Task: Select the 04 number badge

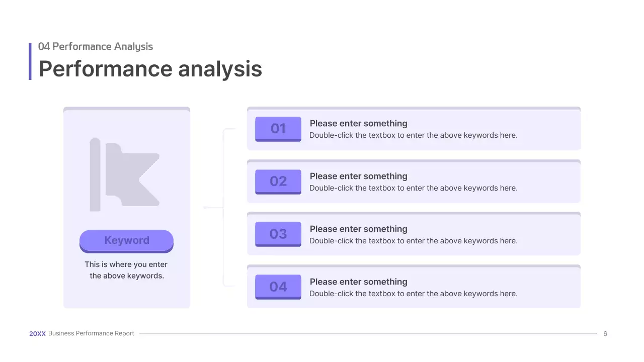Action: point(278,287)
